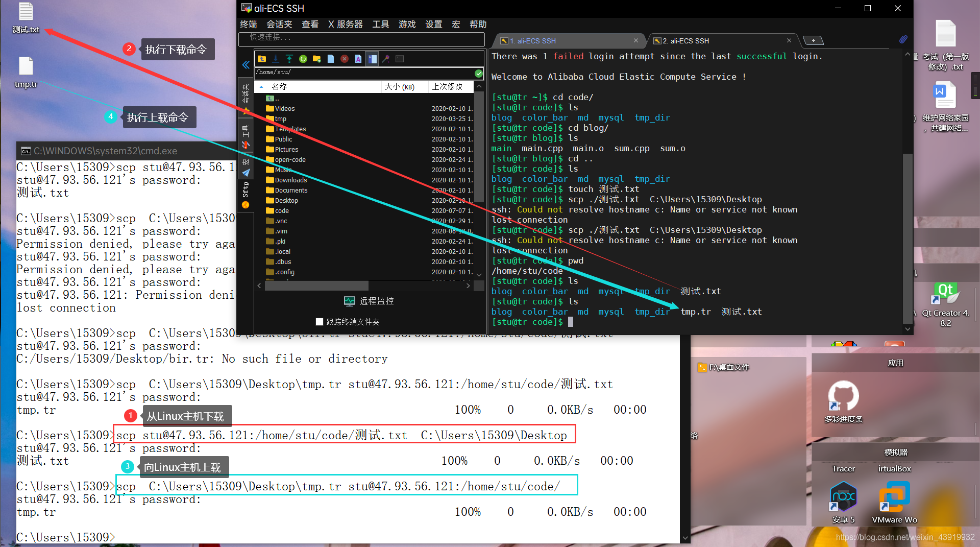Open the 会话夹 sidebar tab
Viewport: 980px width, 547px height.
click(246, 99)
